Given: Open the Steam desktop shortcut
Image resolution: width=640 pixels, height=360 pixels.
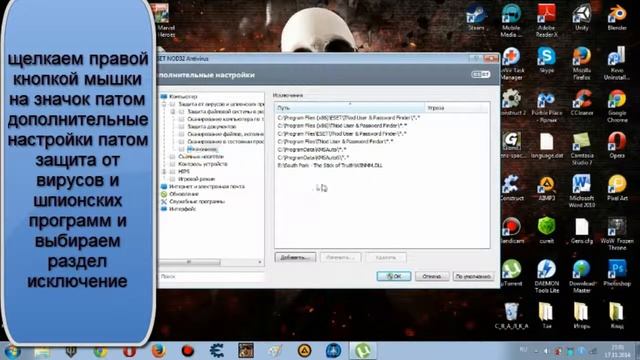Looking at the screenshot, I should (476, 17).
